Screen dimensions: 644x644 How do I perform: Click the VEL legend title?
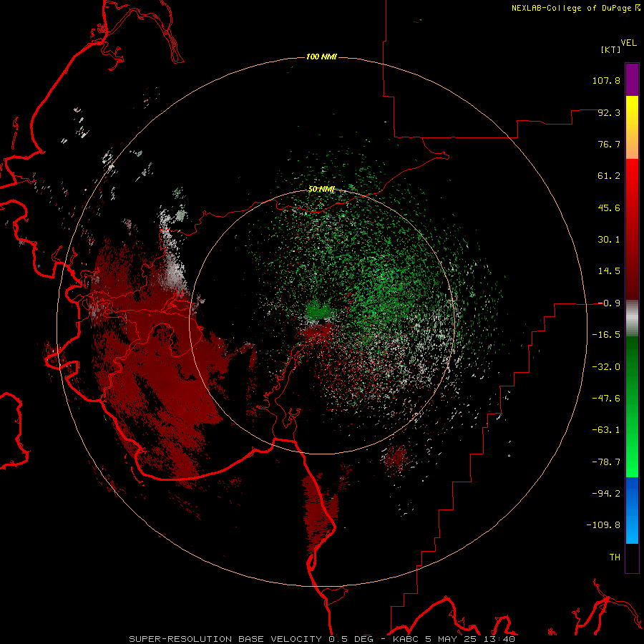(628, 43)
